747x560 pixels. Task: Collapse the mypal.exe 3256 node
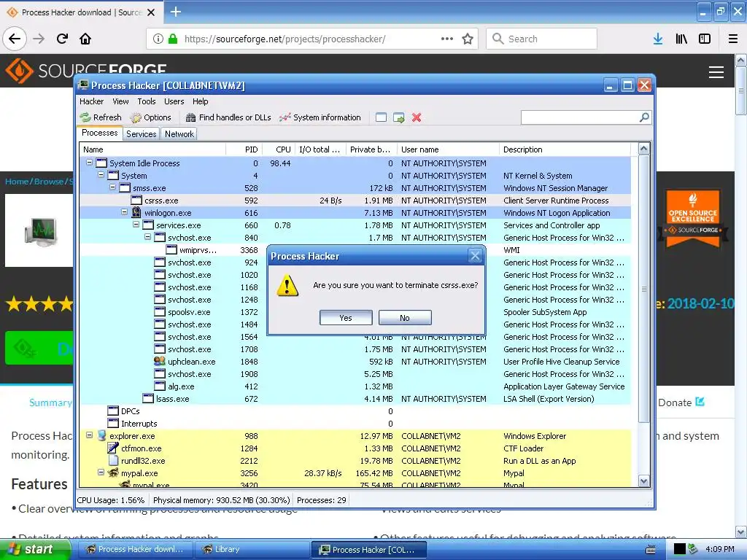101,472
